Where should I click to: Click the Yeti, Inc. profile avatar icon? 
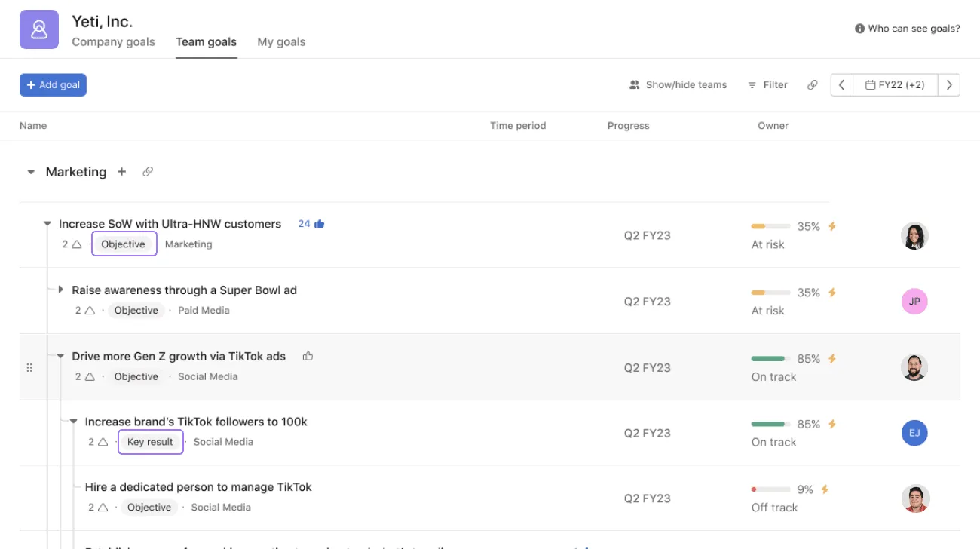coord(38,29)
